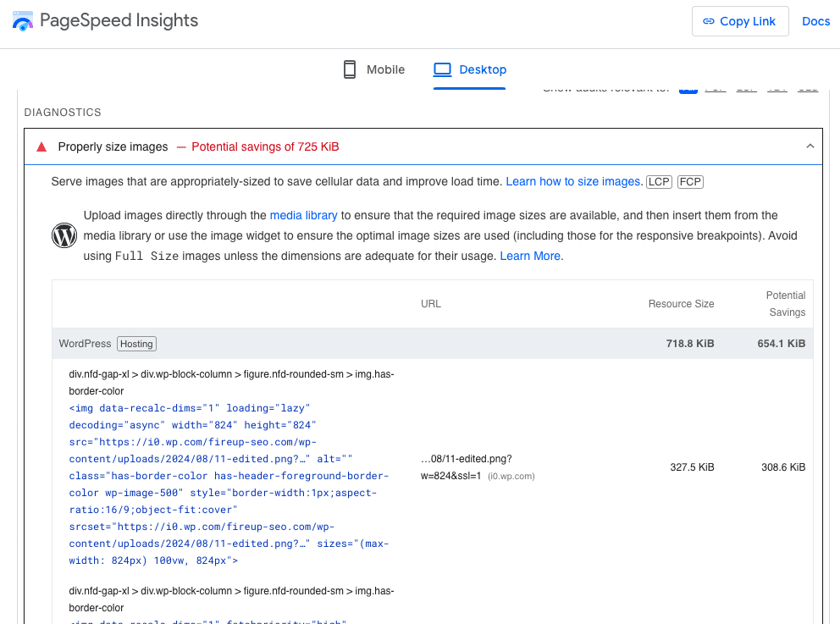
Task: Click the red warning triangle icon
Action: 41,146
